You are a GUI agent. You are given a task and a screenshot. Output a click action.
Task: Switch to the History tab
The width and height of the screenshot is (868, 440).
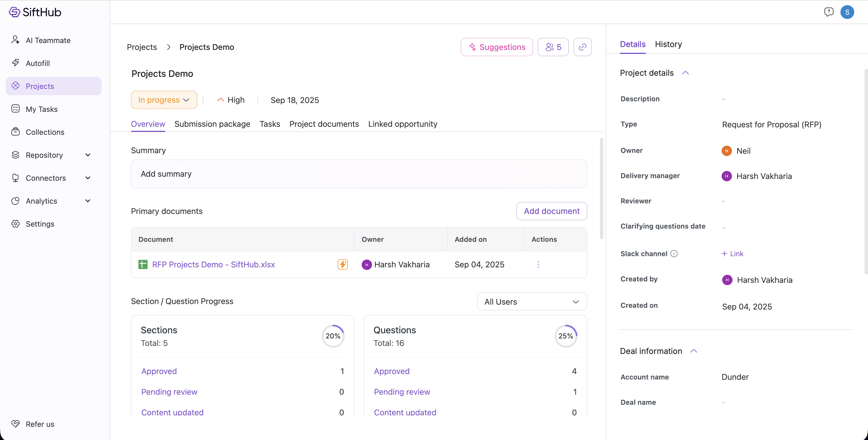click(x=668, y=44)
